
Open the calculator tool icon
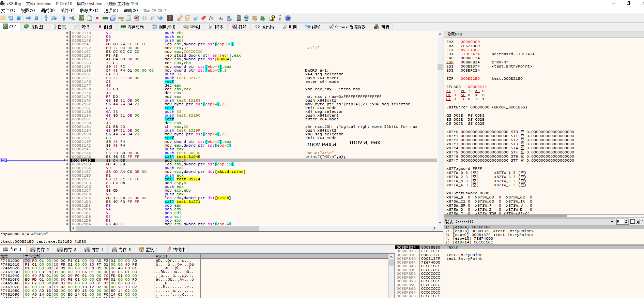[x=239, y=18]
